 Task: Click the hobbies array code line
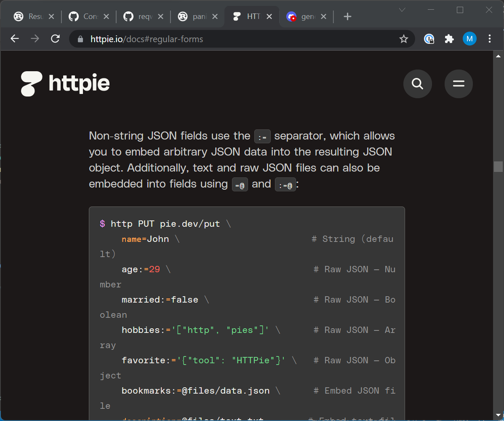(x=195, y=330)
